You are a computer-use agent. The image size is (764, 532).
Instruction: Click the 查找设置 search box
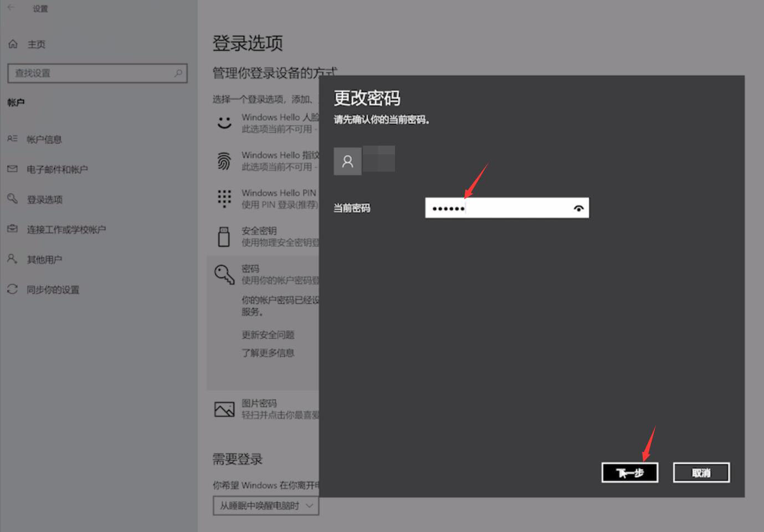98,73
